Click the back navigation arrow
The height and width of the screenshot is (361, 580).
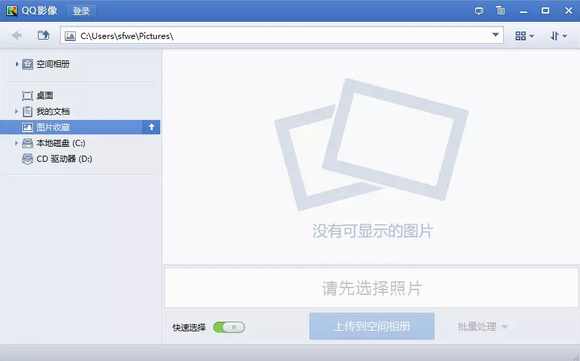tap(17, 36)
